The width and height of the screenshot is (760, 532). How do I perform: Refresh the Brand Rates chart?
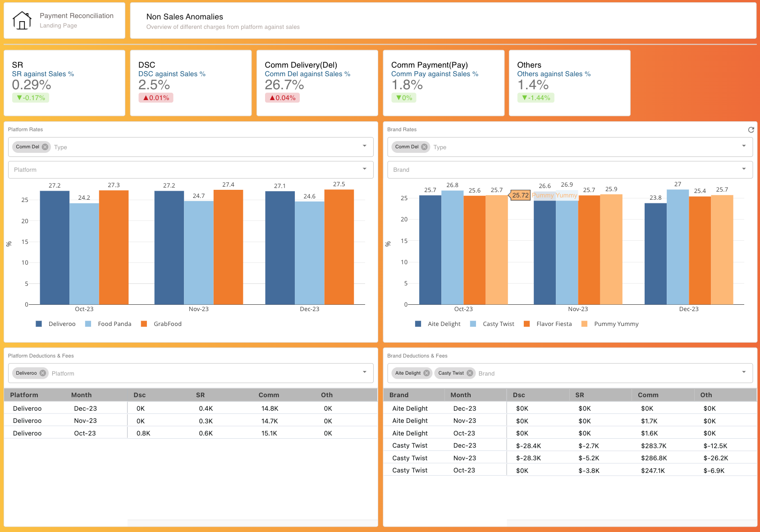point(751,130)
